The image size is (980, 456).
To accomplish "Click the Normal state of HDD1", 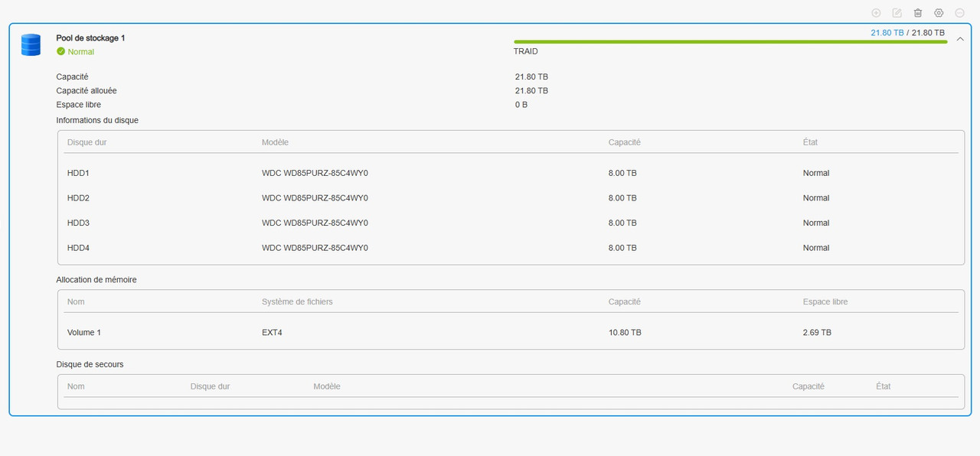I will tap(816, 174).
